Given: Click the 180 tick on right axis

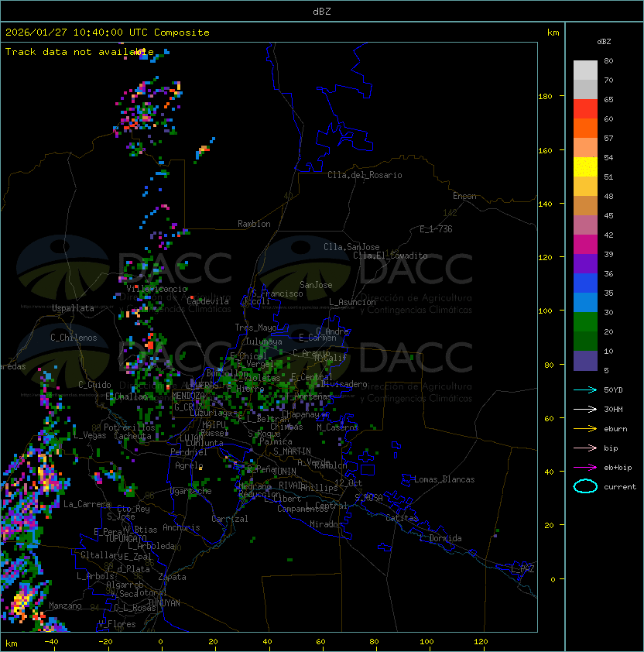Looking at the screenshot, I should pyautogui.click(x=545, y=96).
